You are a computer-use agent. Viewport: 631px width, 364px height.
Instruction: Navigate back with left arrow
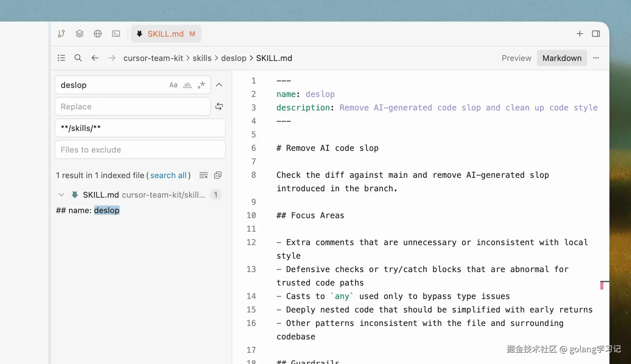click(95, 58)
